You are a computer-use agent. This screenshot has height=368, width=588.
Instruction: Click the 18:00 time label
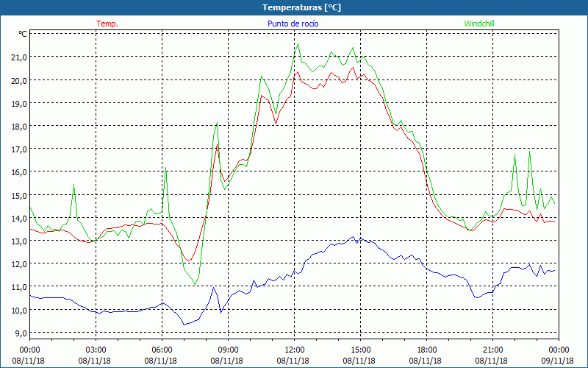427,350
